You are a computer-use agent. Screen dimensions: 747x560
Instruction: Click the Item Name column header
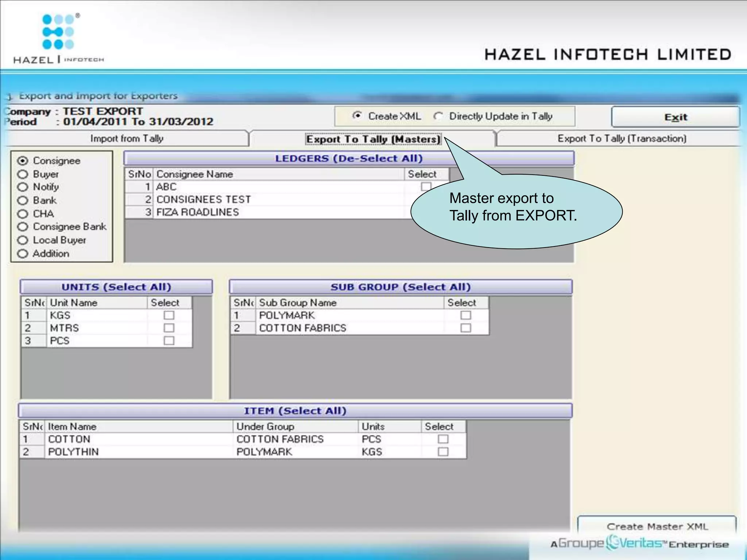tap(139, 427)
